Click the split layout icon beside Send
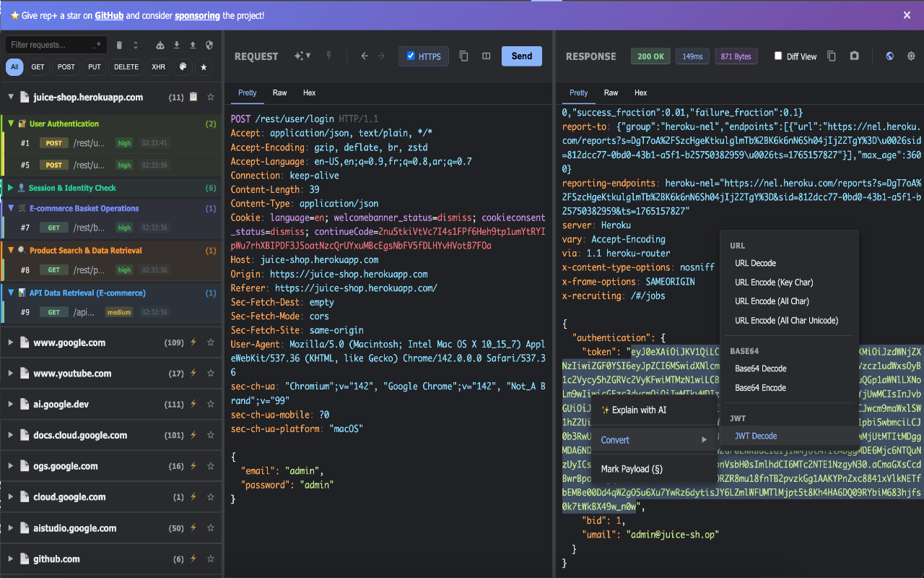Viewport: 924px width, 578px height. point(487,56)
